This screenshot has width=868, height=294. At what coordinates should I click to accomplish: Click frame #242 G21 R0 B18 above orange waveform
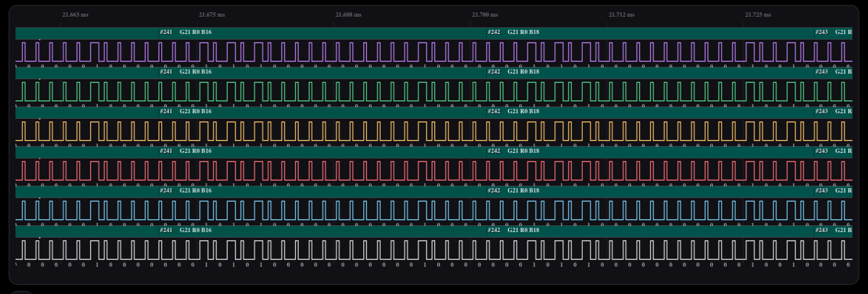coord(650,111)
